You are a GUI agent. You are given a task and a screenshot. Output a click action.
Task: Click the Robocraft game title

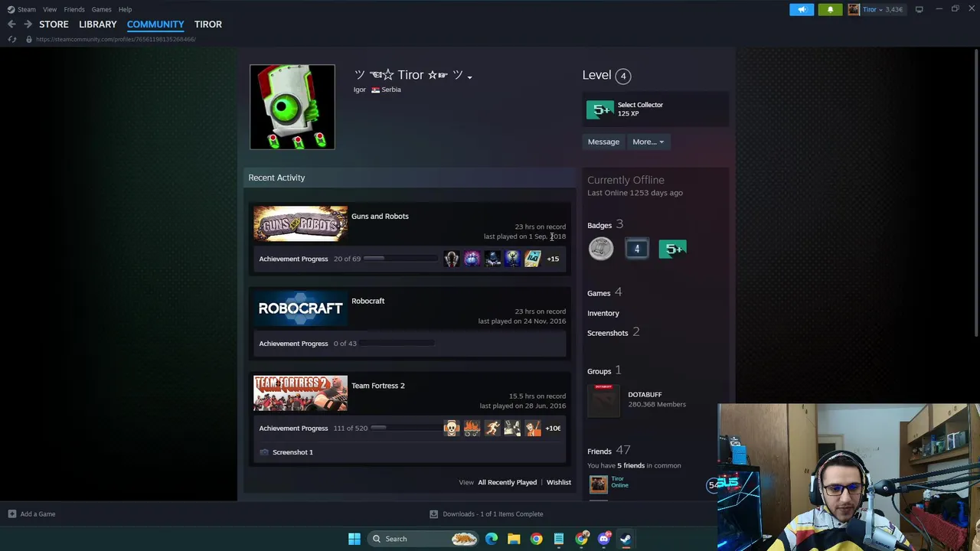[367, 301]
